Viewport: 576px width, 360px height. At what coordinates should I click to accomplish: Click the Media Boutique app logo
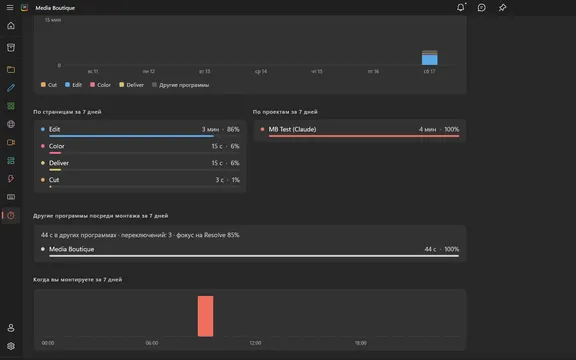(24, 8)
